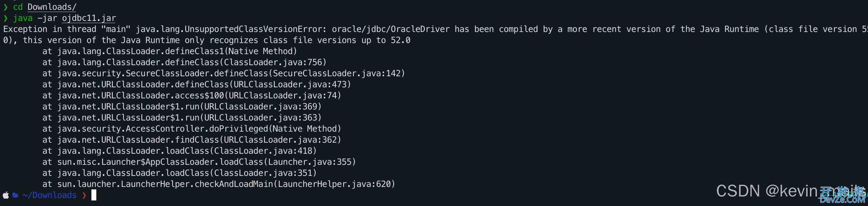The height and width of the screenshot is (206, 868).
Task: Click the green chevron before cd command
Action: point(6,7)
